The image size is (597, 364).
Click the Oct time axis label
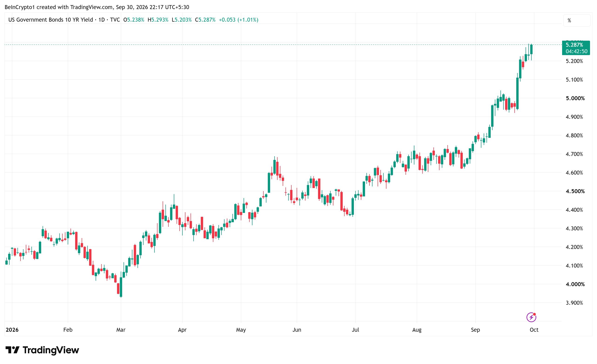[x=534, y=330]
